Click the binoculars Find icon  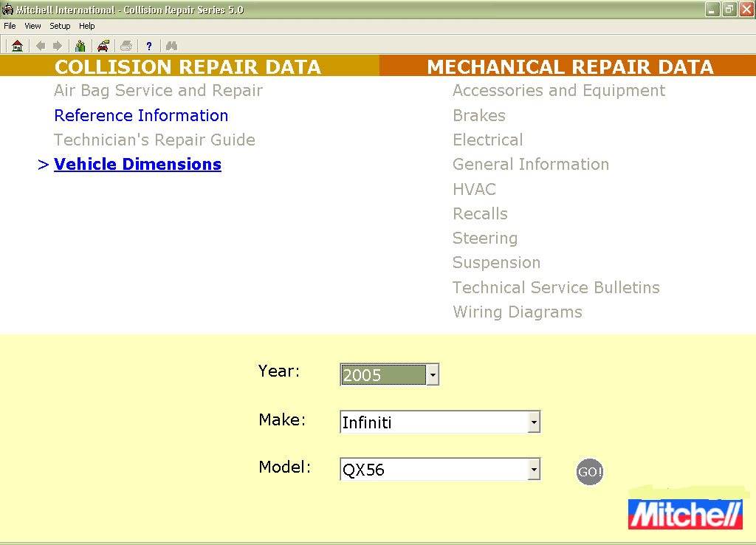(x=171, y=46)
